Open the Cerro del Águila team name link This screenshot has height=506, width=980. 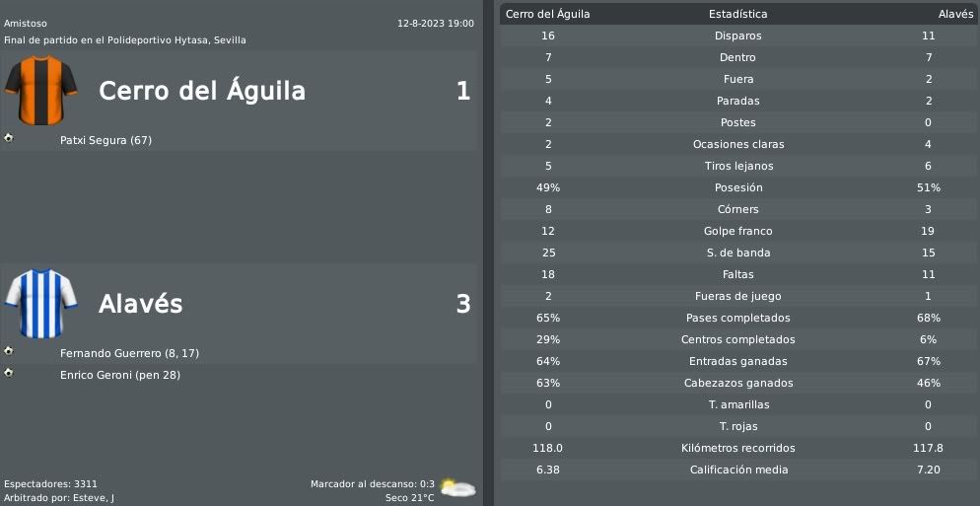pos(202,91)
